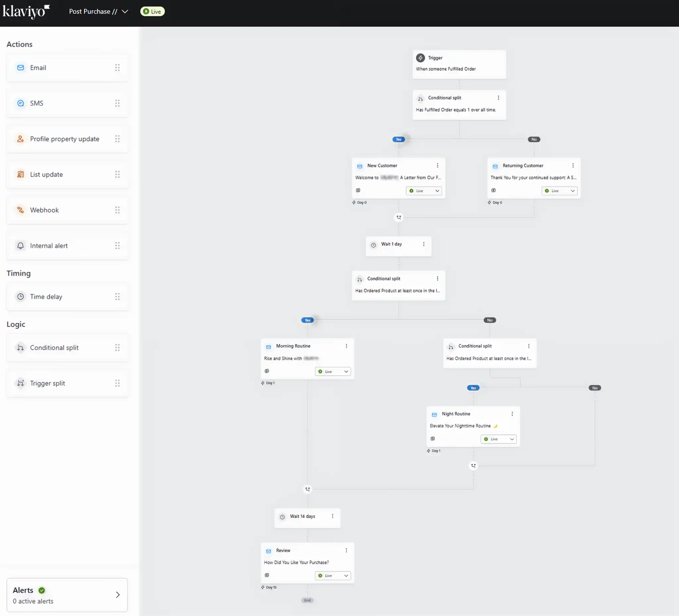Open the three-dot menu on Night Routine email
The width and height of the screenshot is (679, 616).
coord(512,414)
